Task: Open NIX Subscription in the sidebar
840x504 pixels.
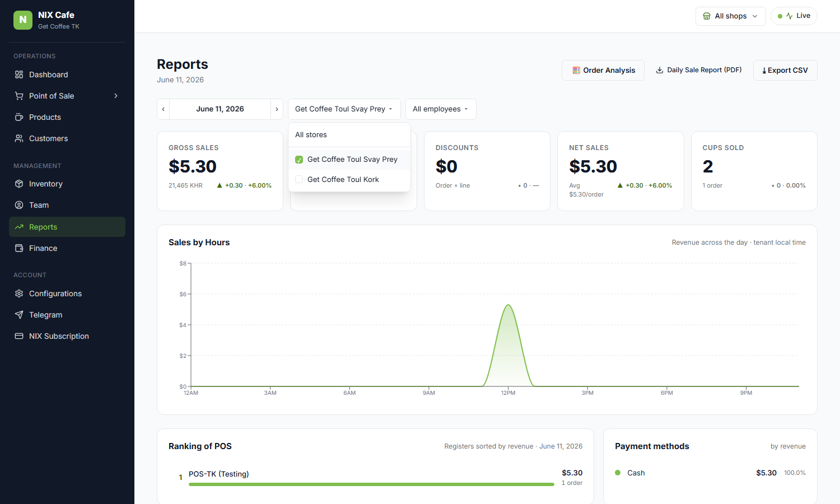Action: [67, 336]
